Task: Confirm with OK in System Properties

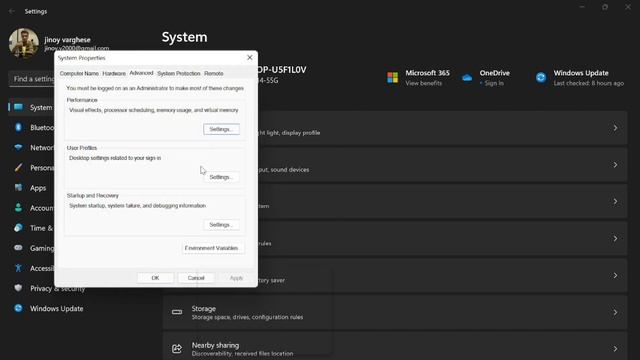Action: (155, 278)
